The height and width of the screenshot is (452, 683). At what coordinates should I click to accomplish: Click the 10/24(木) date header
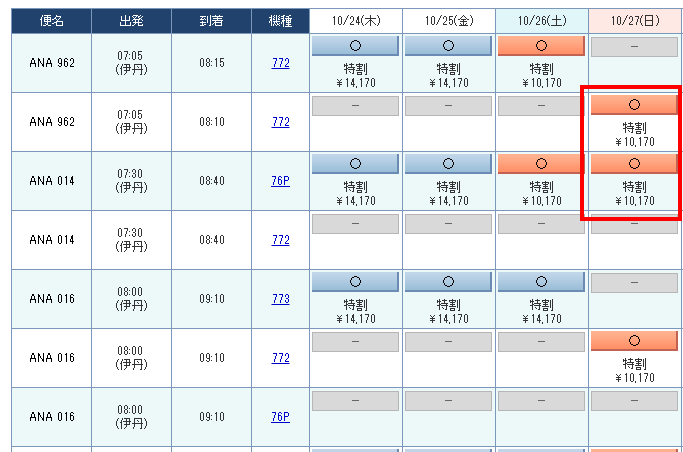click(x=356, y=21)
